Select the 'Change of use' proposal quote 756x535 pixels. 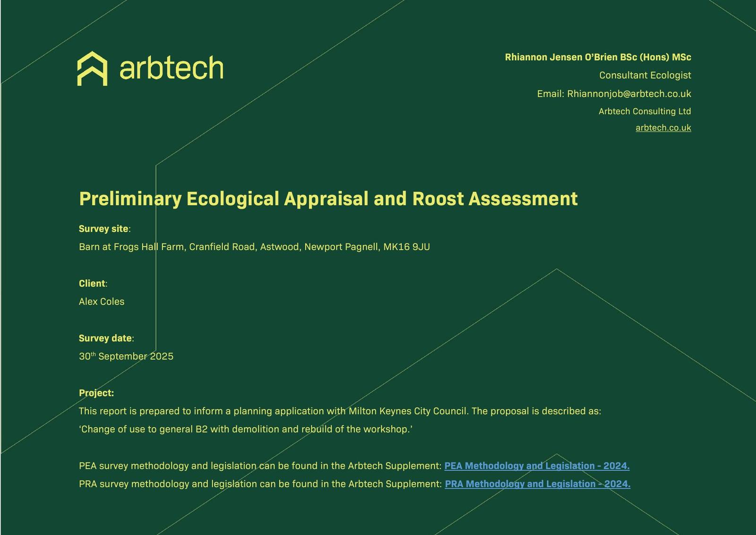246,429
